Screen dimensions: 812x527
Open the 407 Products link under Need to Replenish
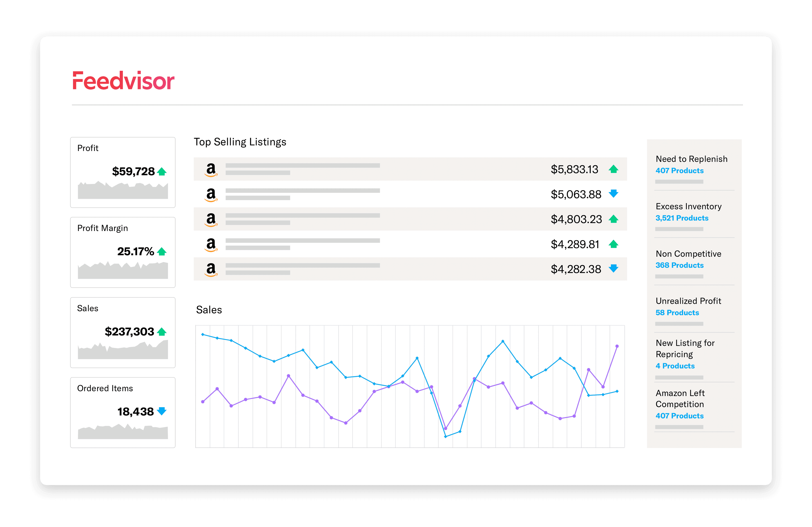coord(679,170)
